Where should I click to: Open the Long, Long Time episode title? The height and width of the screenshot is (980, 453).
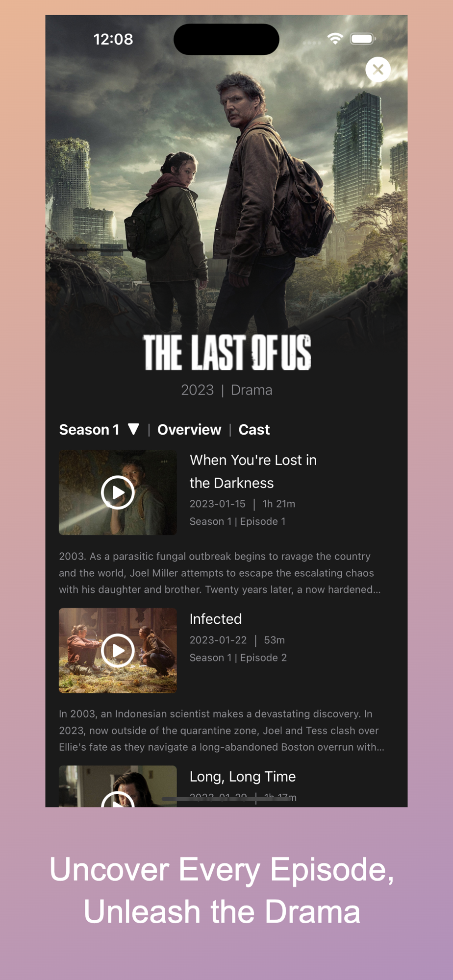tap(243, 777)
